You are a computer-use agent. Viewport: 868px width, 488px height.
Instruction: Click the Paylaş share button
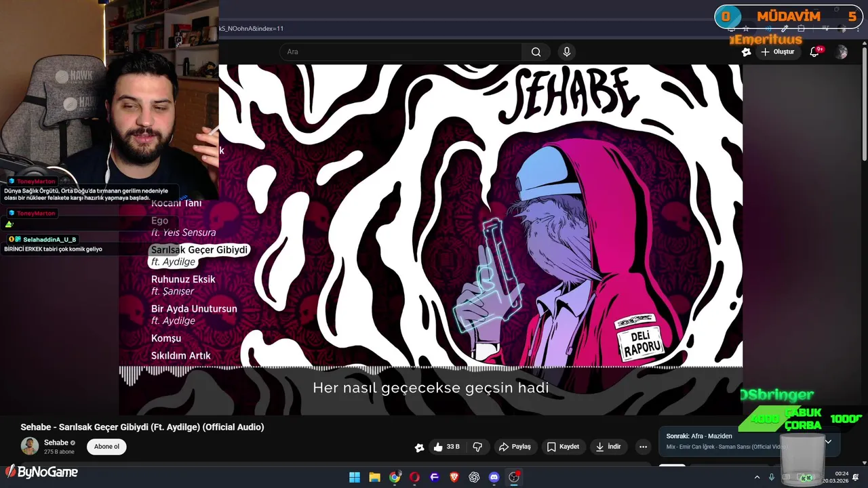click(x=515, y=447)
